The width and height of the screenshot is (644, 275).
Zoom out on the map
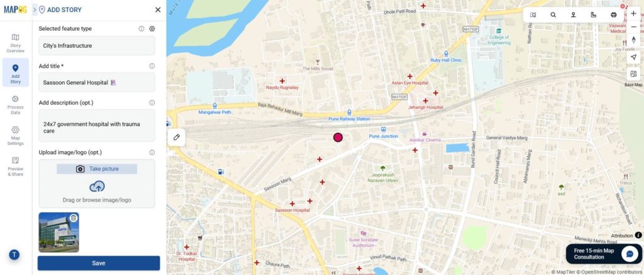point(633,26)
